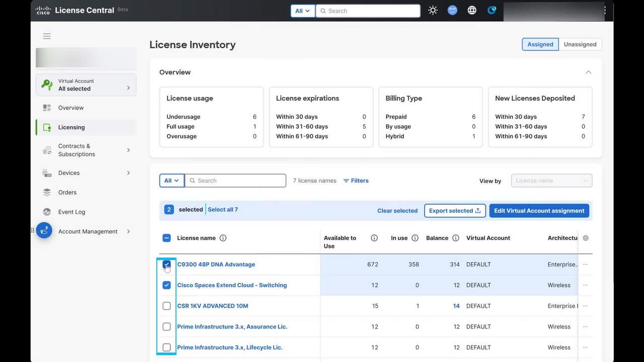Open the hamburger navigation menu
Screen dimensions: 644x362
pyautogui.click(x=47, y=36)
